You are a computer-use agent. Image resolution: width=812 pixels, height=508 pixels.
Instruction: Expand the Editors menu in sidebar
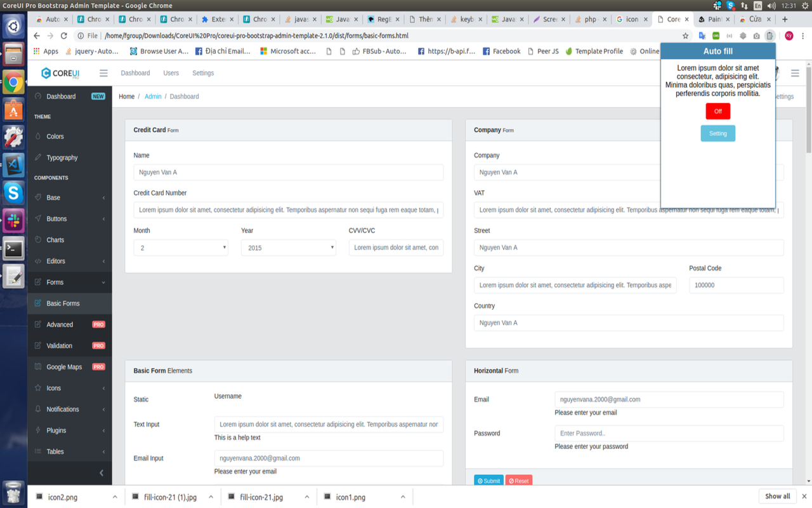point(70,261)
